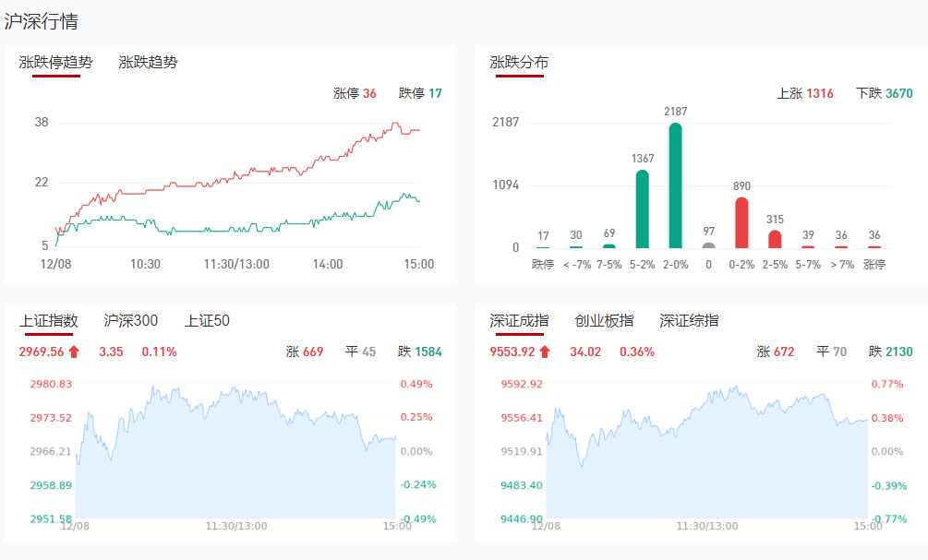This screenshot has width=928, height=560.
Task: Click the 下跌 3670 count label
Action: tap(884, 93)
